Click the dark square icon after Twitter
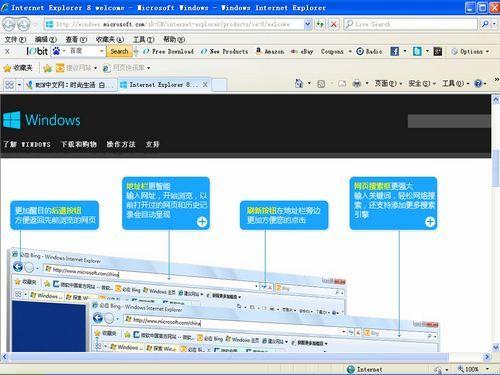This screenshot has height=375, width=500. [438, 51]
